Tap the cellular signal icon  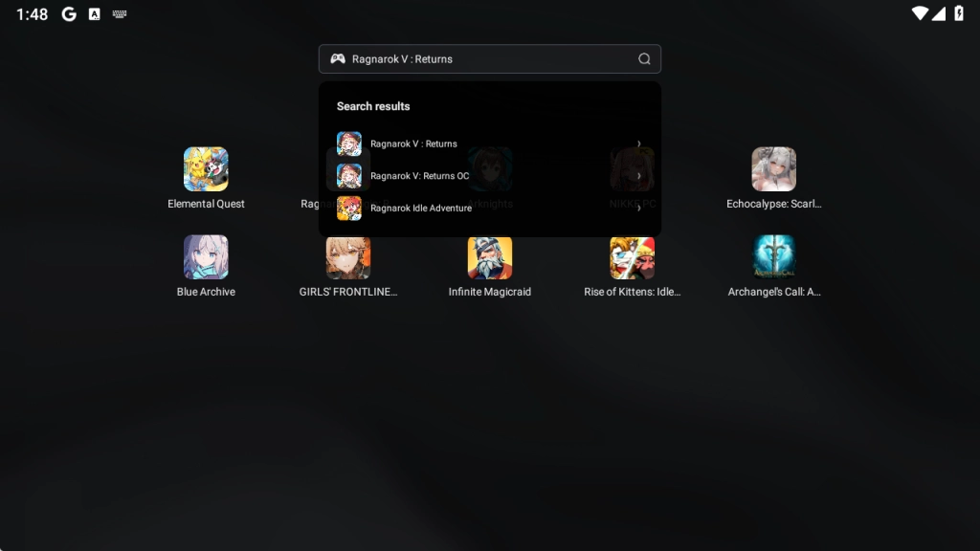[939, 13]
